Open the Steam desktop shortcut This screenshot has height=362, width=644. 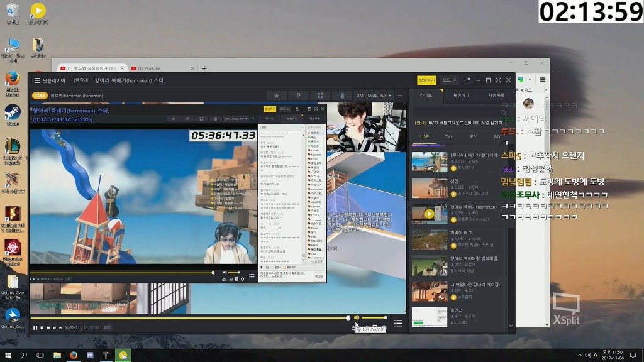point(13,115)
